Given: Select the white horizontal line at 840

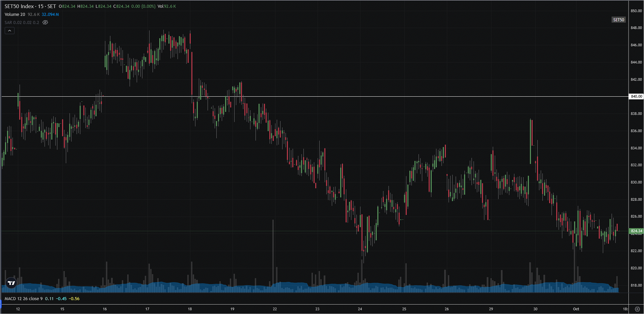Looking at the screenshot, I should (304, 97).
